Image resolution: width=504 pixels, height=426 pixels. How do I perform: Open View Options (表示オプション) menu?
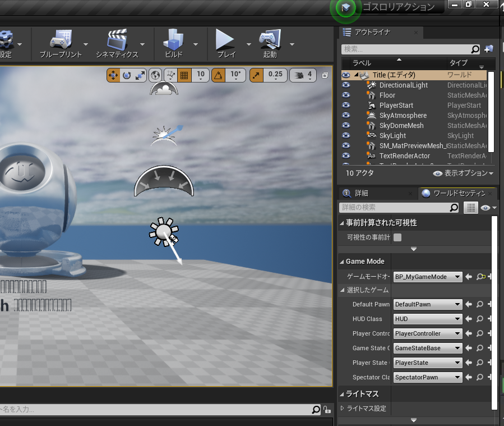(x=463, y=173)
